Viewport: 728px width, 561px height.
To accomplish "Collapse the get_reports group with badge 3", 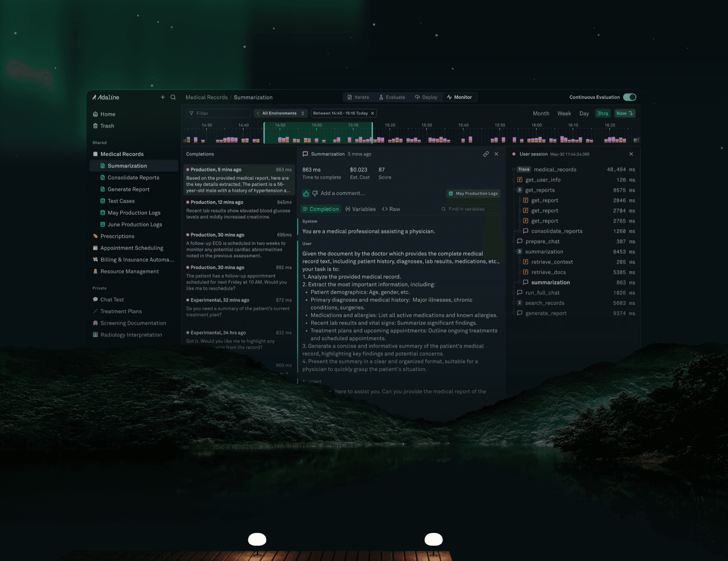I will pyautogui.click(x=520, y=190).
